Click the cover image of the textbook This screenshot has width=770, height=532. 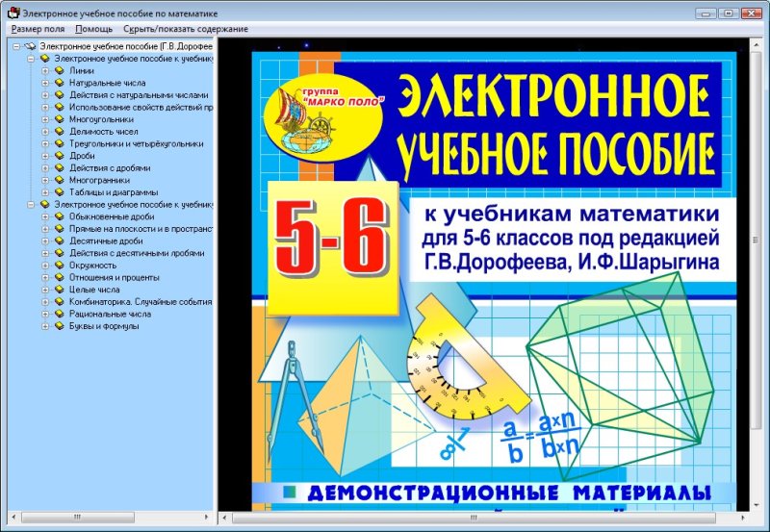point(494,281)
